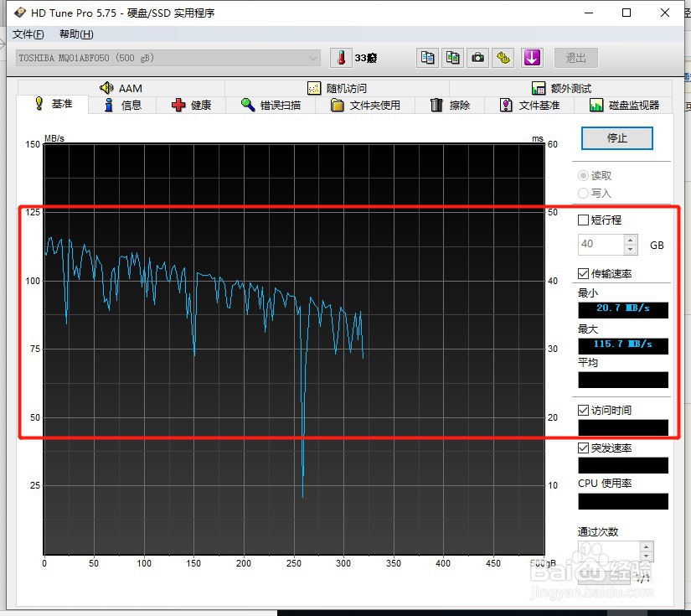
Task: Switch to the 擦除 erase tab
Action: [x=450, y=105]
